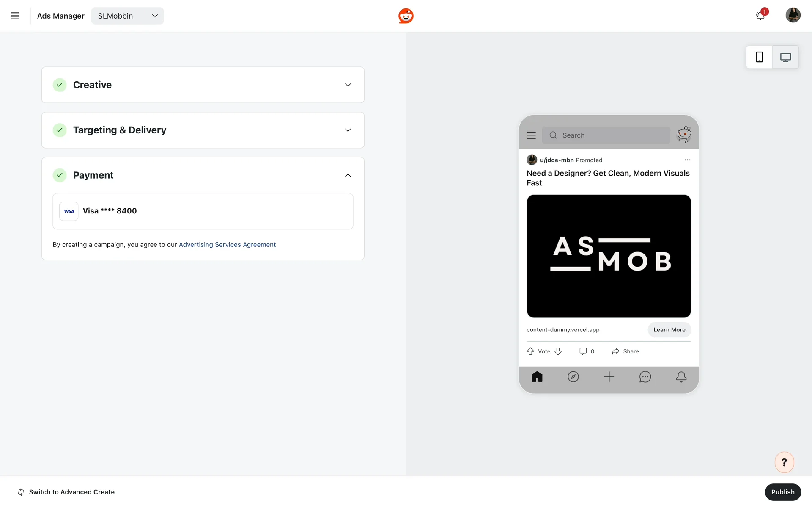The width and height of the screenshot is (812, 508).
Task: Open the hamburger navigation menu
Action: (x=15, y=16)
